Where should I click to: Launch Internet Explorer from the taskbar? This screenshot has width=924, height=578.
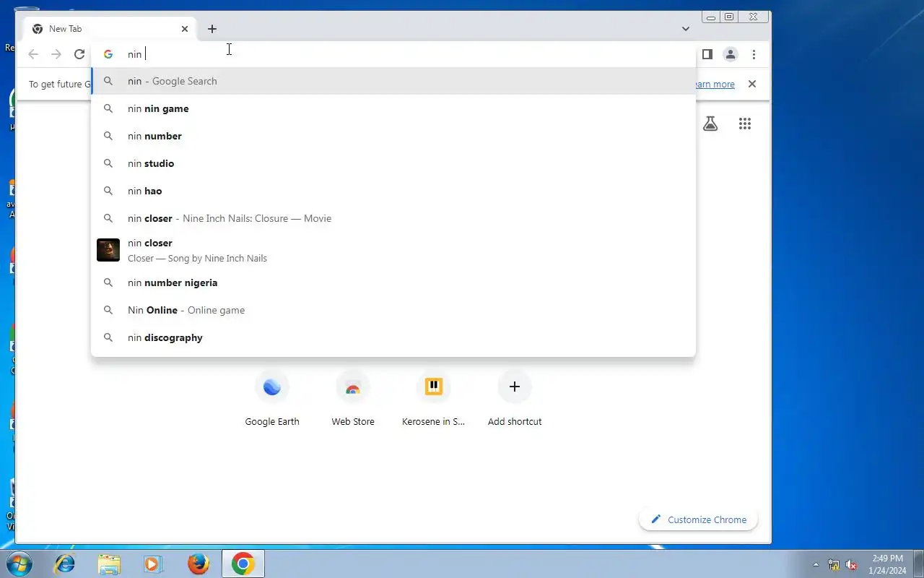[65, 564]
